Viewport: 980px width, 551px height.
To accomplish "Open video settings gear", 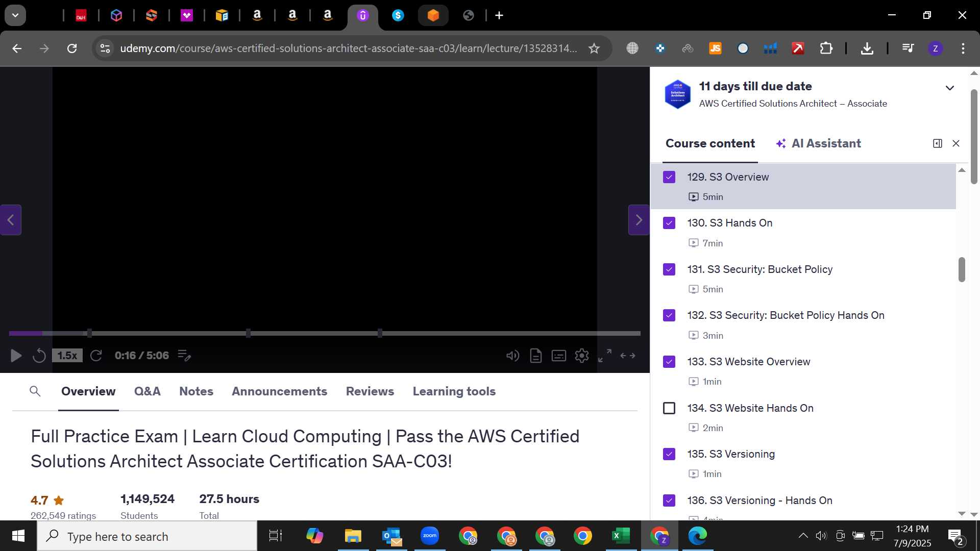I will tap(582, 356).
